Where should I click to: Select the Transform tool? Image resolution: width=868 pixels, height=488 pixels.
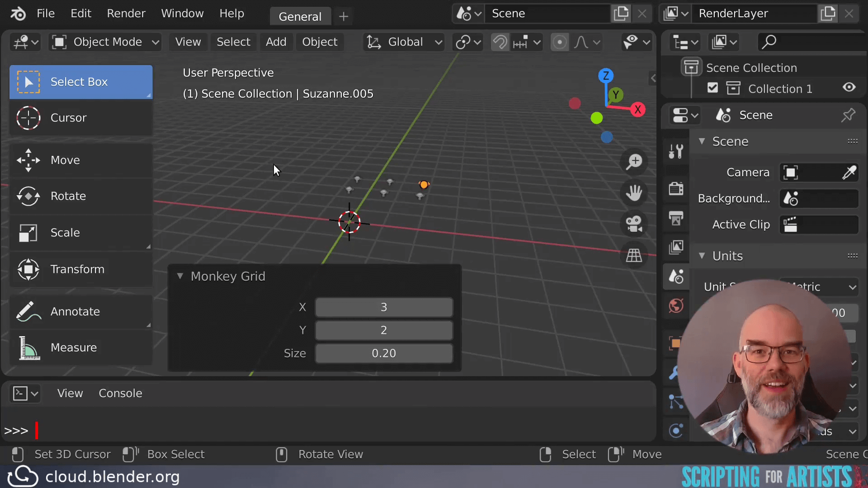tap(81, 269)
